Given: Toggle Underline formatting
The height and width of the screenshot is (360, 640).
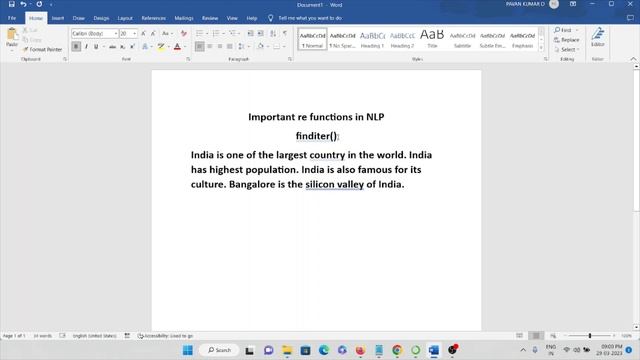Looking at the screenshot, I should 96,47.
